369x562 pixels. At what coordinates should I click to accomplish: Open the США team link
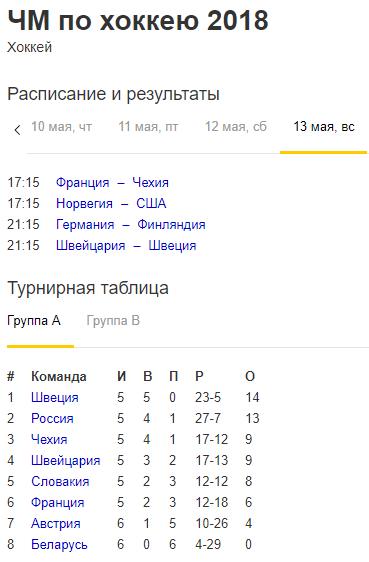[151, 204]
